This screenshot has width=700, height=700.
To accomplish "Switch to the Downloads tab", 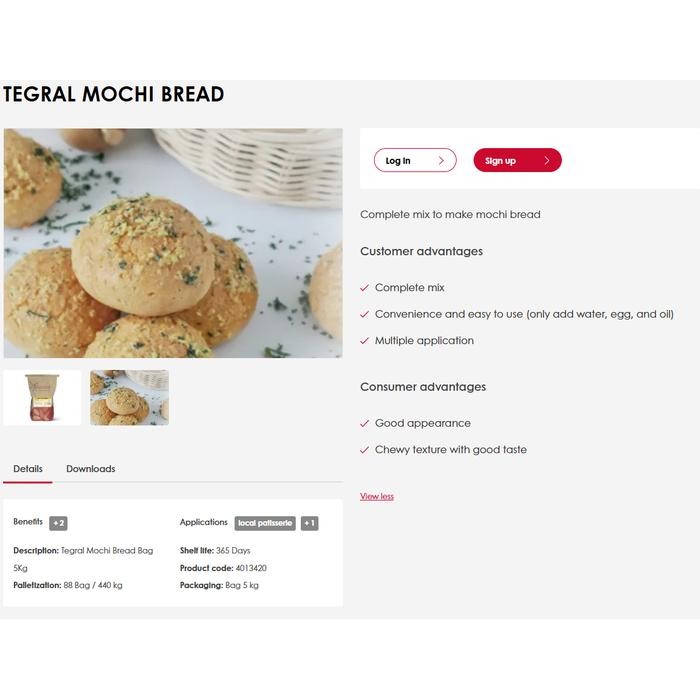I will click(91, 469).
